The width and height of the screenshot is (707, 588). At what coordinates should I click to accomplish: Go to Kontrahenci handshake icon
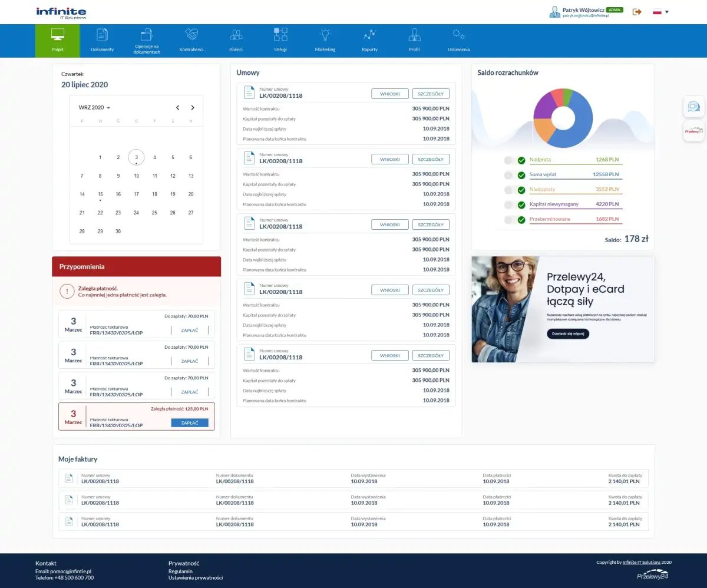point(191,34)
